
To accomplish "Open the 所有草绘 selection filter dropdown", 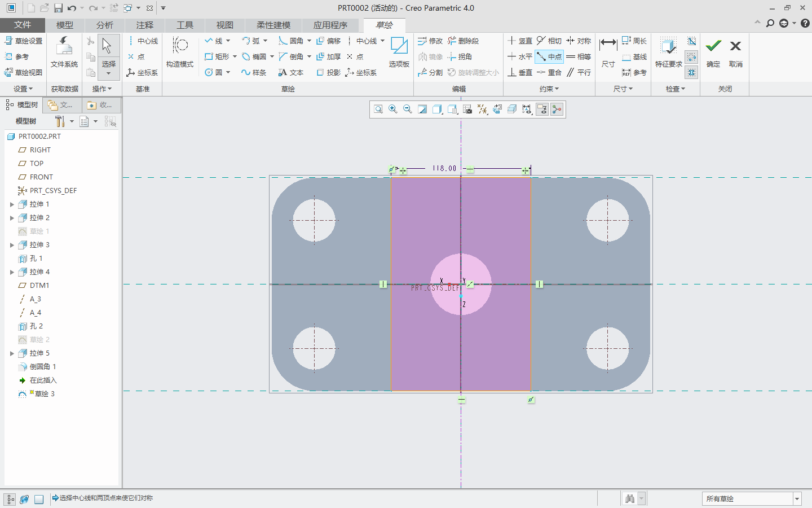I will [797, 498].
